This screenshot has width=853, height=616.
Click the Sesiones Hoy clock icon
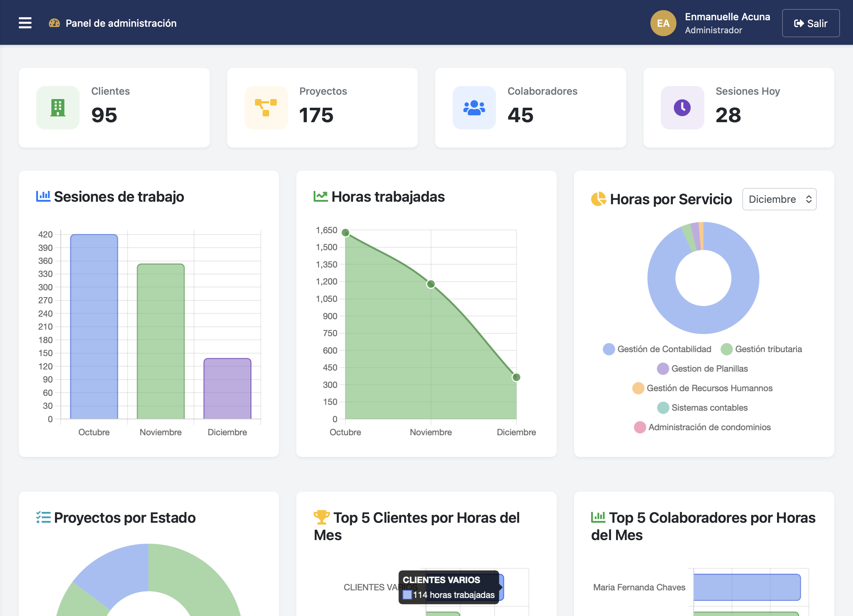click(x=682, y=108)
